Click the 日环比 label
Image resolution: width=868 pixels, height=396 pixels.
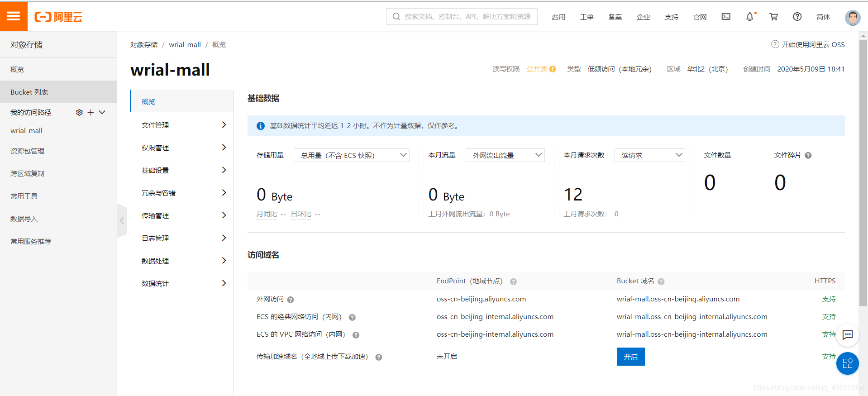coord(301,214)
